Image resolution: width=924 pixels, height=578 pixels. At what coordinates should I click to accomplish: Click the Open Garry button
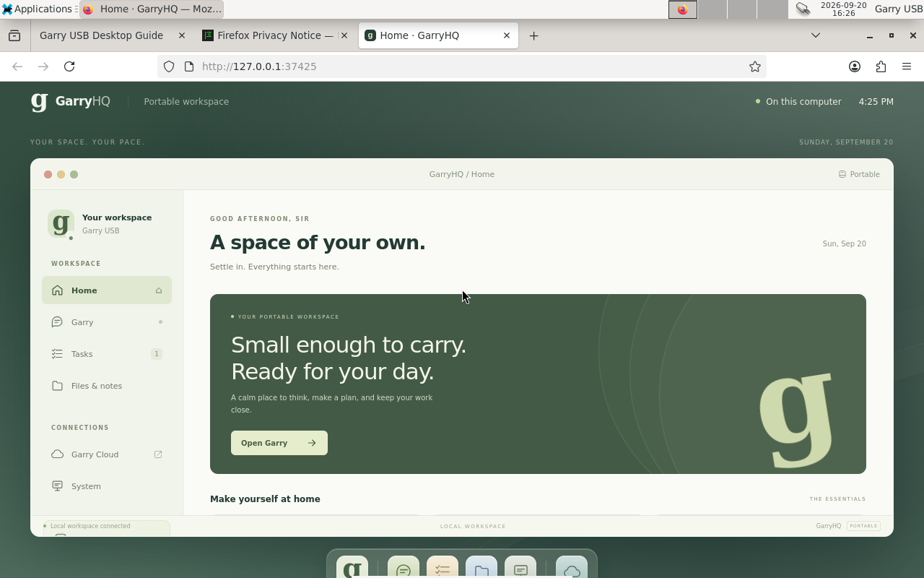pyautogui.click(x=279, y=443)
